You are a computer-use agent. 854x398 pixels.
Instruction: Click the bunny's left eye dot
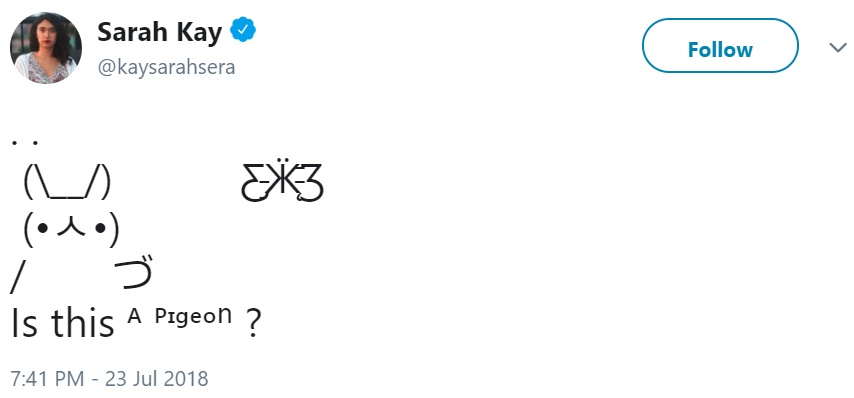point(44,229)
